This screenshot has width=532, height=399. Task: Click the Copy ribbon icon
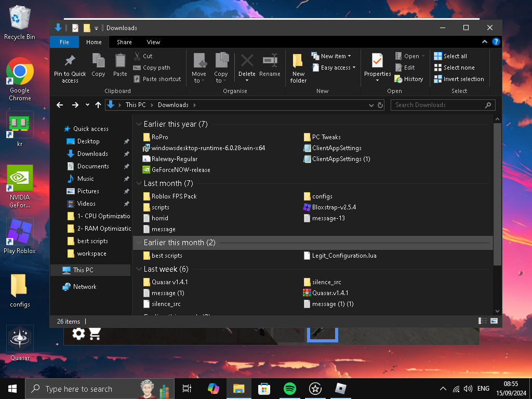[x=98, y=61]
